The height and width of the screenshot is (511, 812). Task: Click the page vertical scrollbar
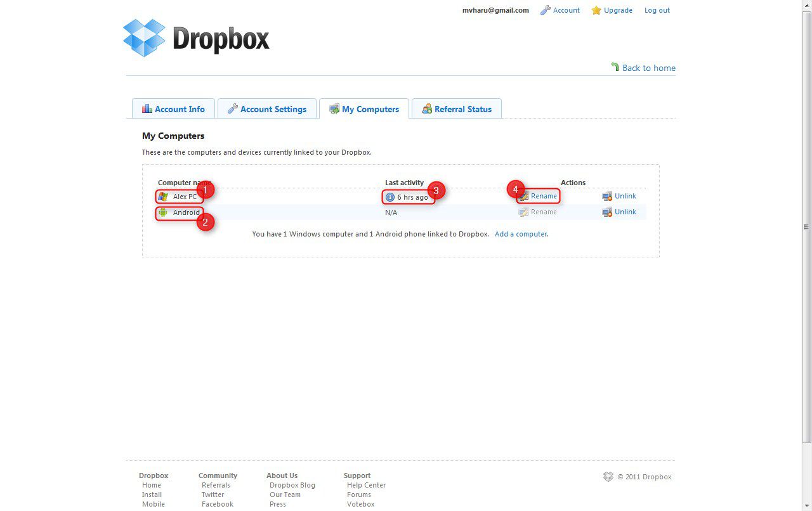pos(807,227)
